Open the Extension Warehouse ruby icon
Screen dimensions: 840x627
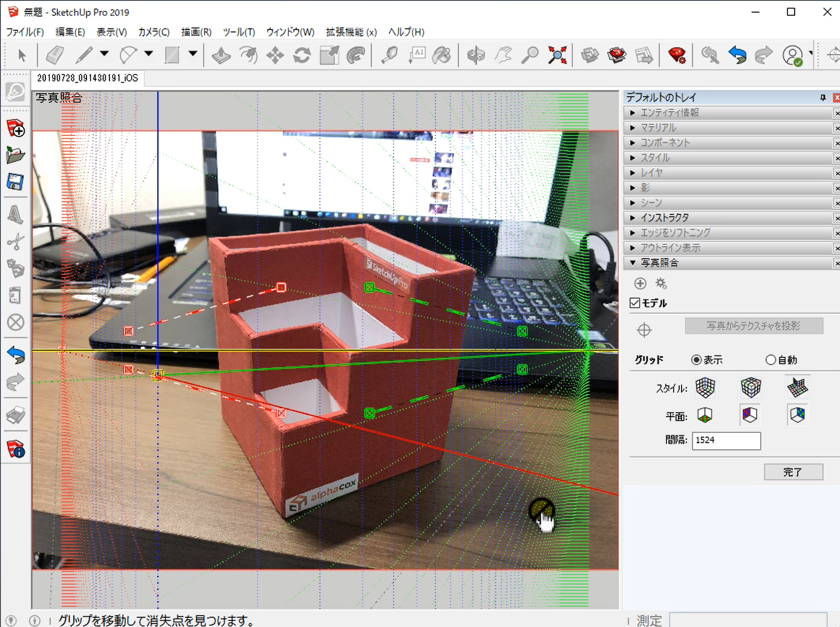617,55
